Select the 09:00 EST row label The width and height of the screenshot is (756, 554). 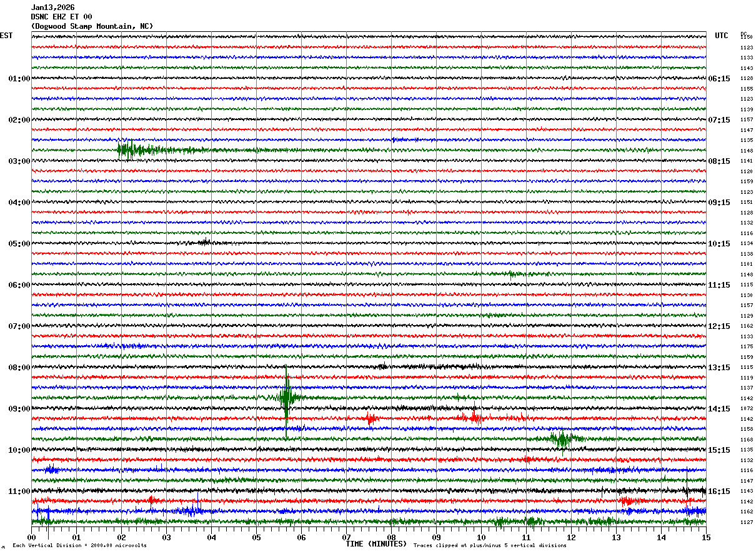19,409
